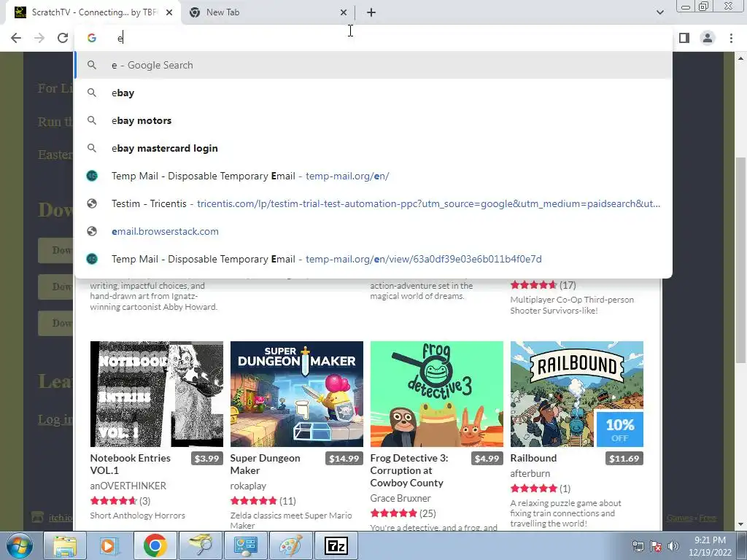Open the Windows Start button

pyautogui.click(x=20, y=545)
